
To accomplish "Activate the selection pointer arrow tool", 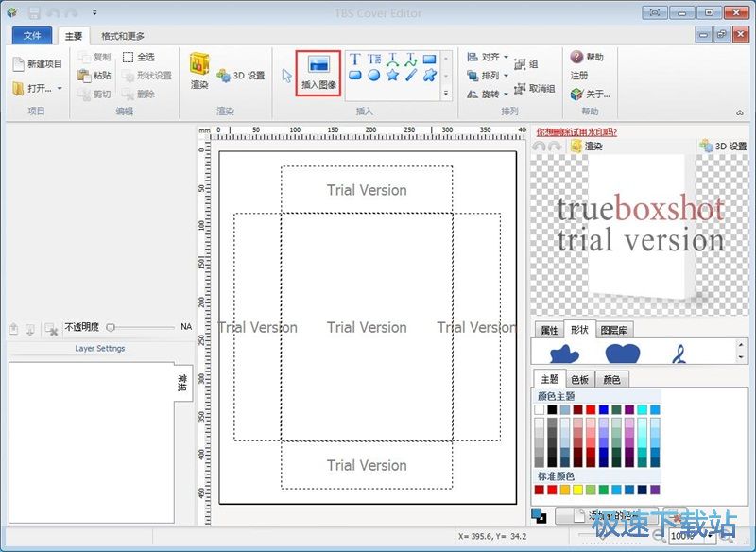I will click(x=287, y=76).
